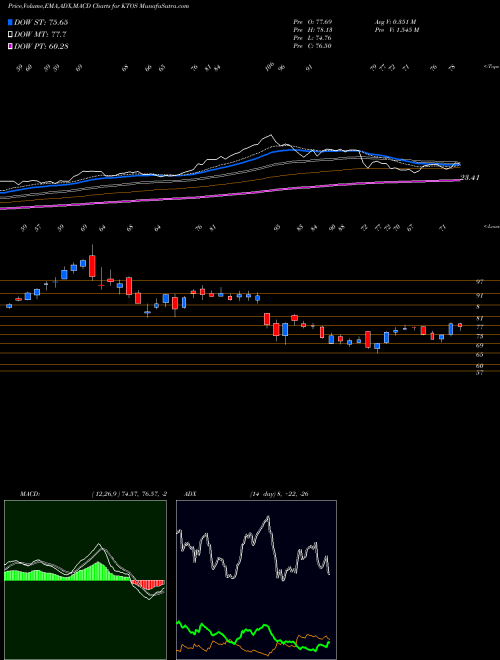
Task: Click the 'Pre O: 77.69' open value
Action: 312,21
